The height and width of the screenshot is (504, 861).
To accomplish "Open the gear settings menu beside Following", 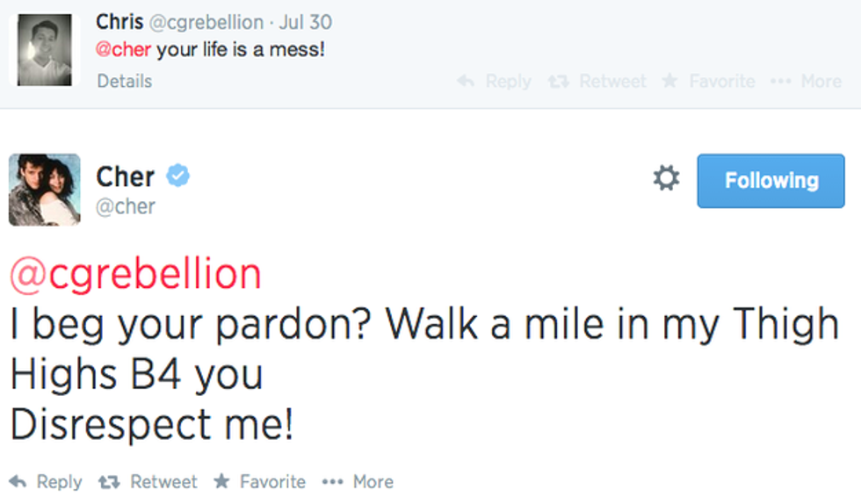I will 666,180.
